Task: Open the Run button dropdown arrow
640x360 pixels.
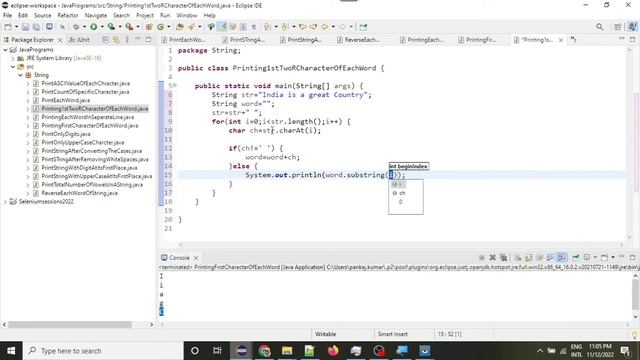Action: point(102,27)
